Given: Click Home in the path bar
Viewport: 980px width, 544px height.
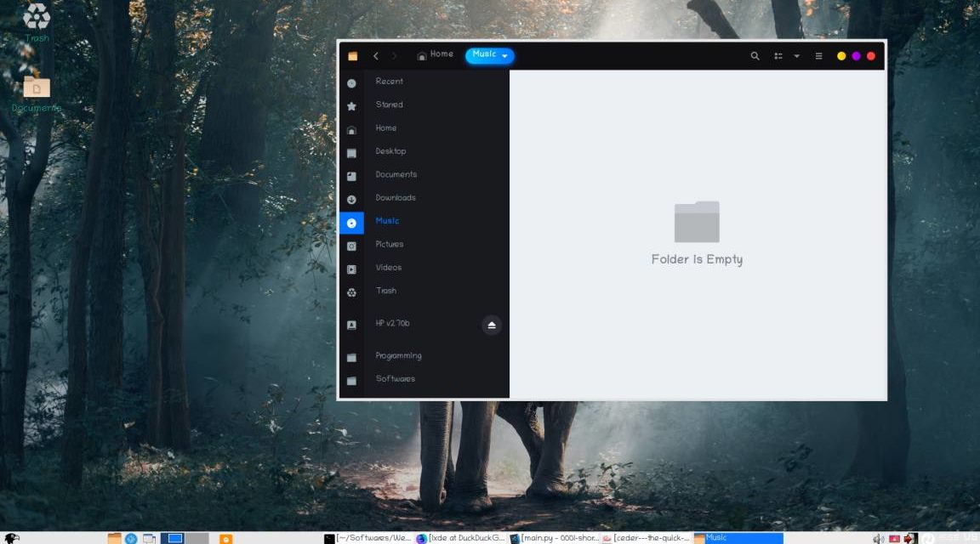Looking at the screenshot, I should pyautogui.click(x=435, y=55).
